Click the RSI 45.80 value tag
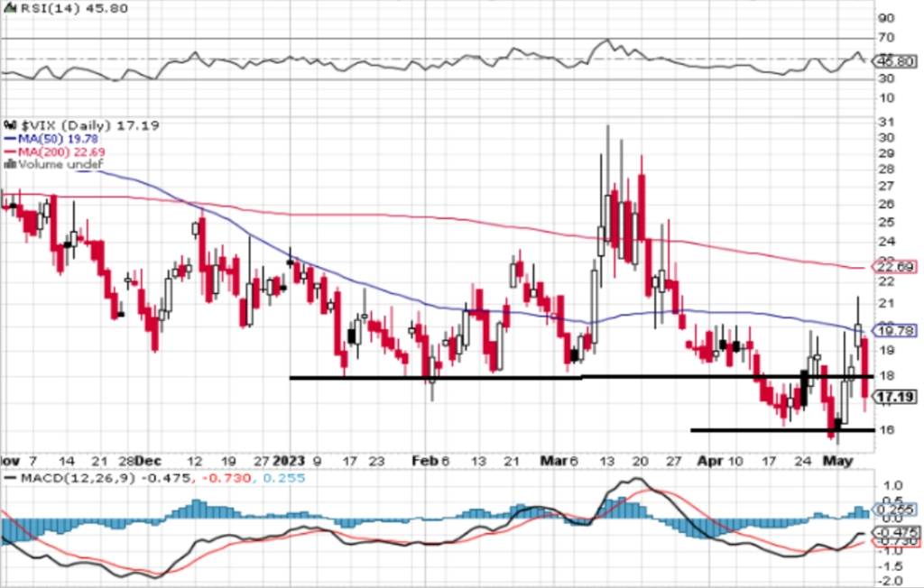The image size is (924, 588). pos(895,61)
